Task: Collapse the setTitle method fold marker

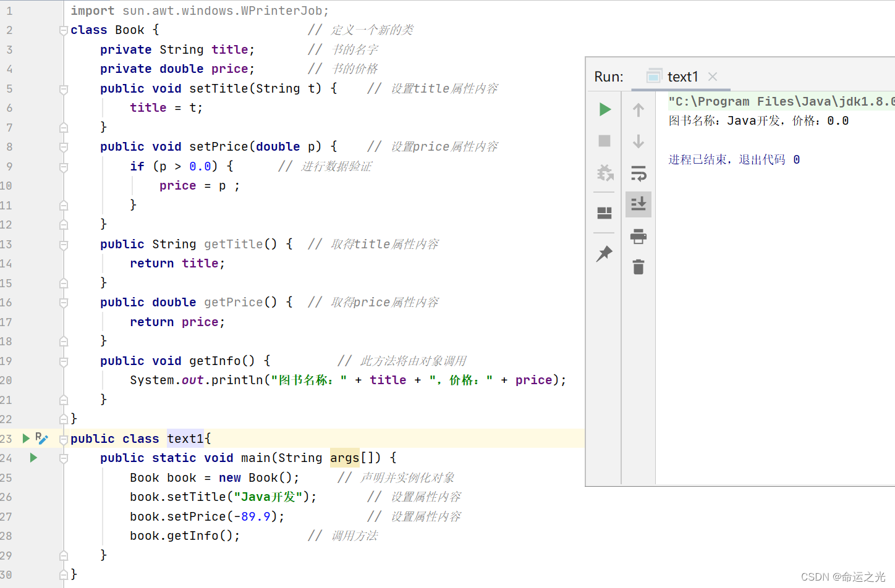Action: [64, 89]
